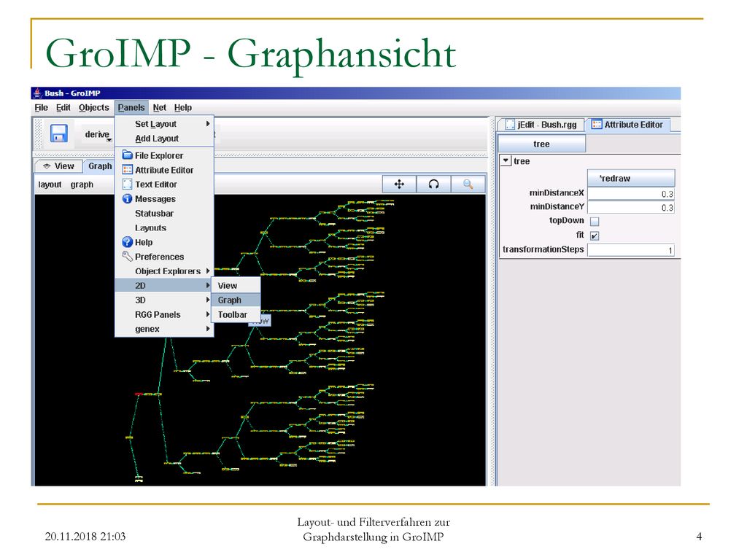Image resolution: width=747 pixels, height=560 pixels.
Task: Uncheck the fit checkbox
Action: (x=595, y=236)
